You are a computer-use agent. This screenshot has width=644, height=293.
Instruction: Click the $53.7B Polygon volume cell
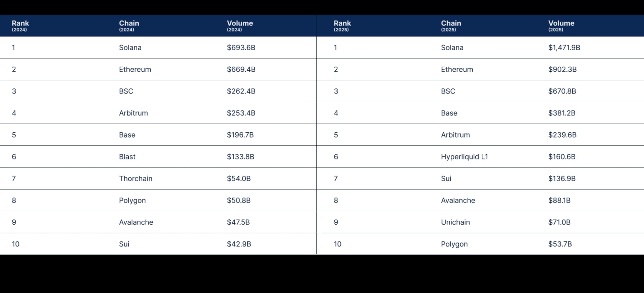(x=560, y=244)
